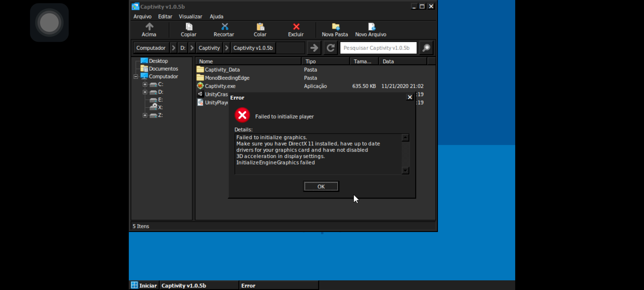Select drive E: in the tree
644x290 pixels.
point(160,100)
